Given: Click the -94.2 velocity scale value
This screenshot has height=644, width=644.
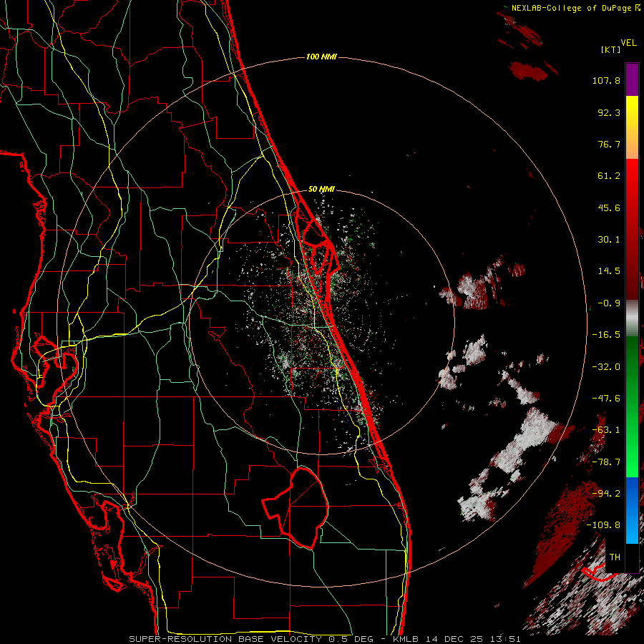Looking at the screenshot, I should 606,493.
